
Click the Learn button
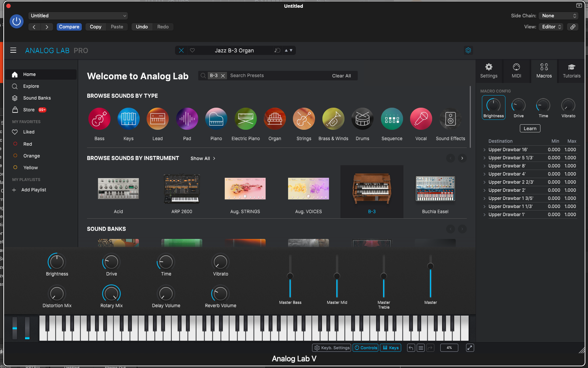530,129
